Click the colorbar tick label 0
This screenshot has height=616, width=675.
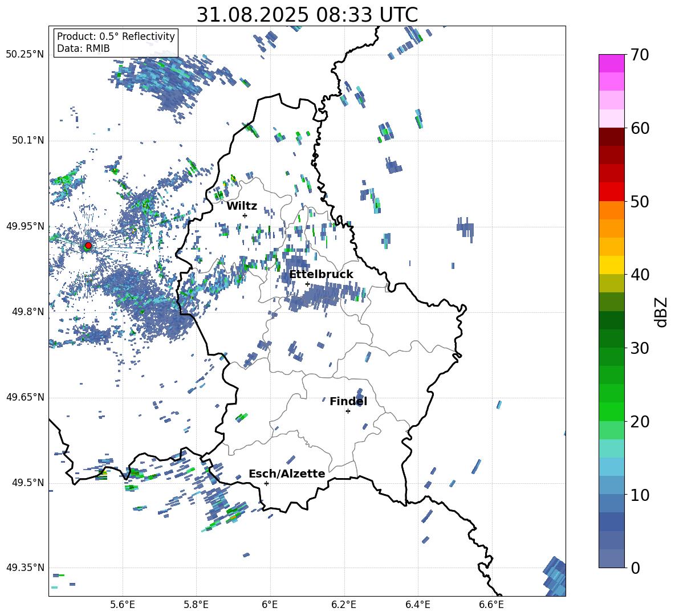[x=635, y=568]
